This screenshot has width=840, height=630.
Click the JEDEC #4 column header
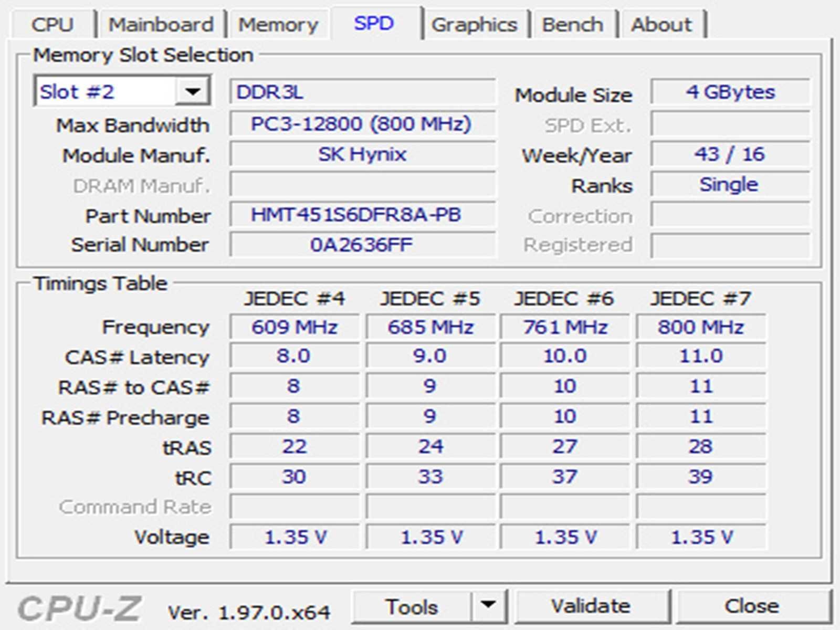(x=295, y=299)
